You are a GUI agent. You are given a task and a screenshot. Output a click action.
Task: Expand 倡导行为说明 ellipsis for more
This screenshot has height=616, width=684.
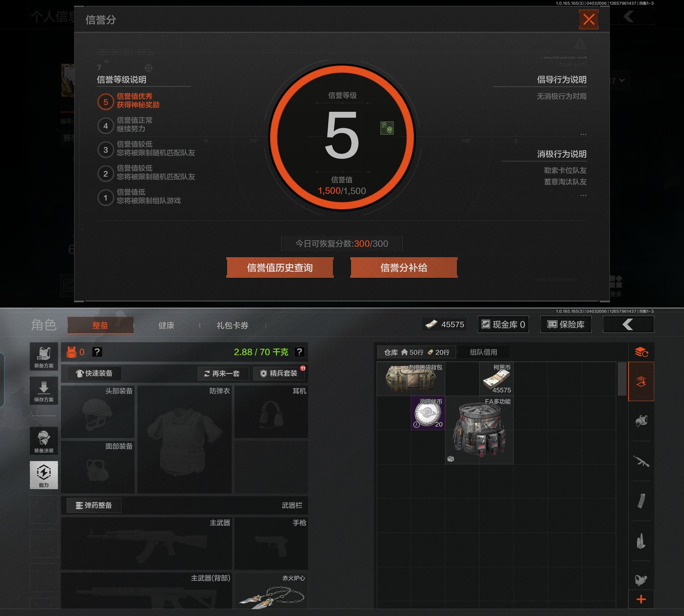(583, 134)
